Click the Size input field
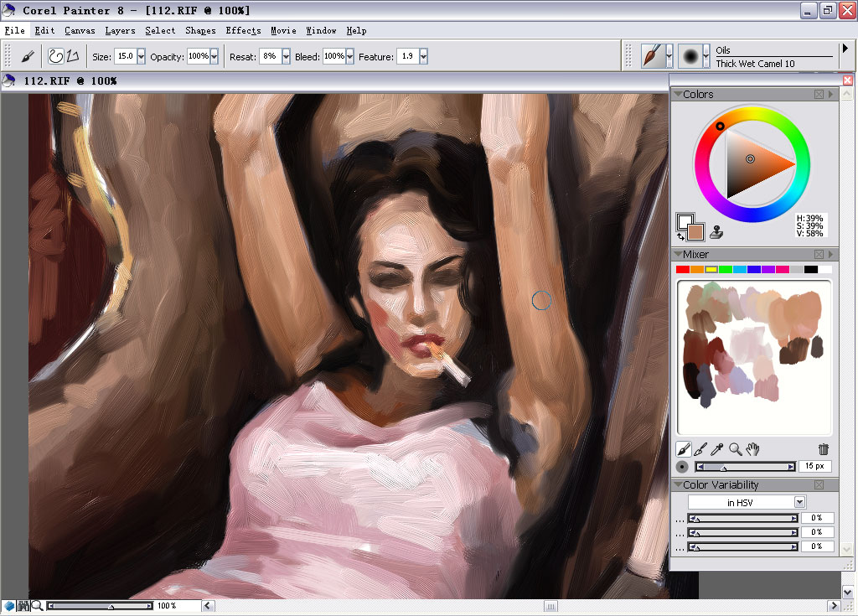This screenshot has height=616, width=858. pyautogui.click(x=126, y=56)
